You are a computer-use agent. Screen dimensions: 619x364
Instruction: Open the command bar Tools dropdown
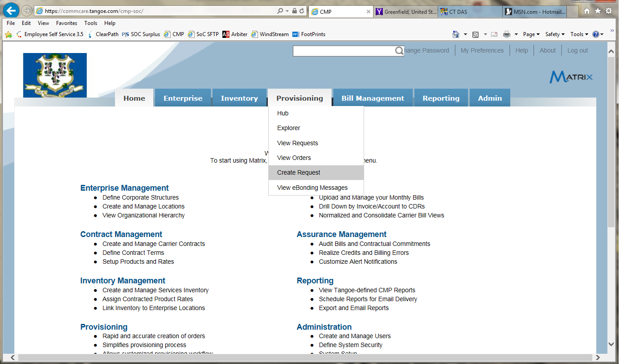[579, 34]
